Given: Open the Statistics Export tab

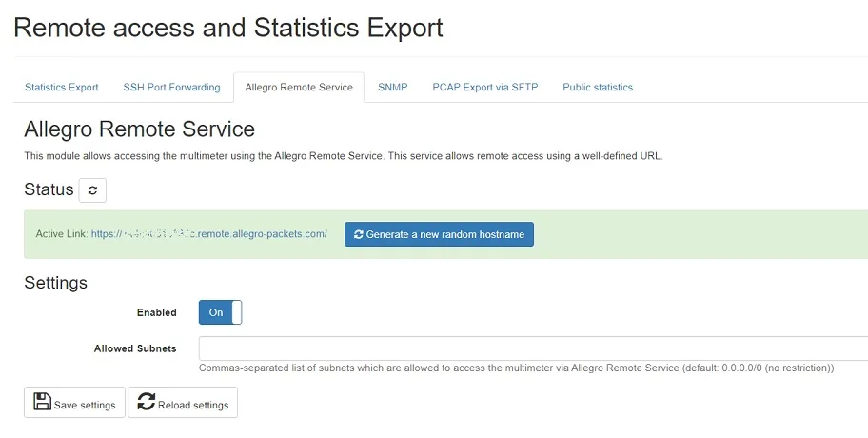Looking at the screenshot, I should coord(62,87).
